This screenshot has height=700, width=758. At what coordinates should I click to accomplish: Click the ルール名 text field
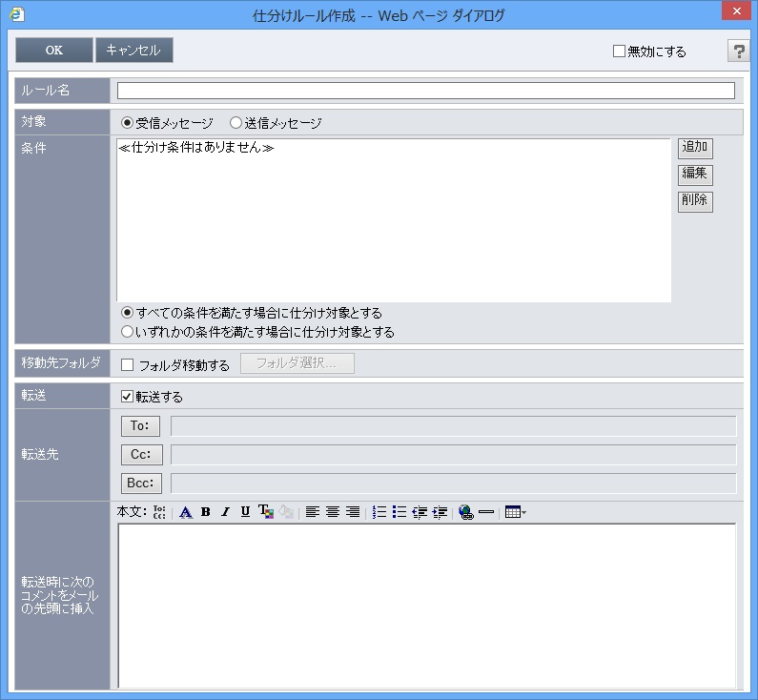point(425,91)
